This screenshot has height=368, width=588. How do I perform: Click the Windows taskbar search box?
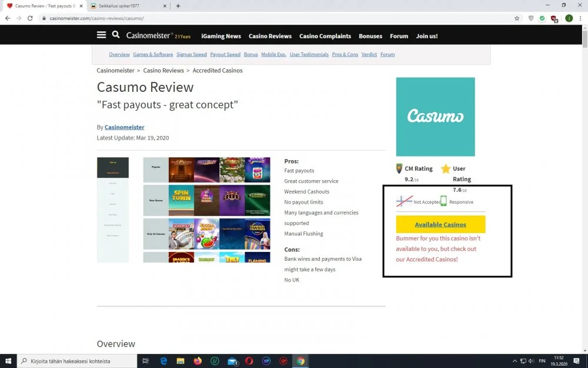(x=77, y=361)
